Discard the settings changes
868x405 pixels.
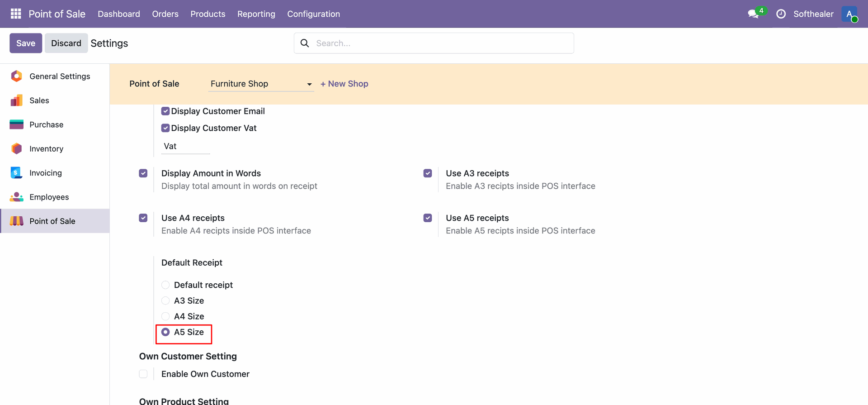(66, 43)
